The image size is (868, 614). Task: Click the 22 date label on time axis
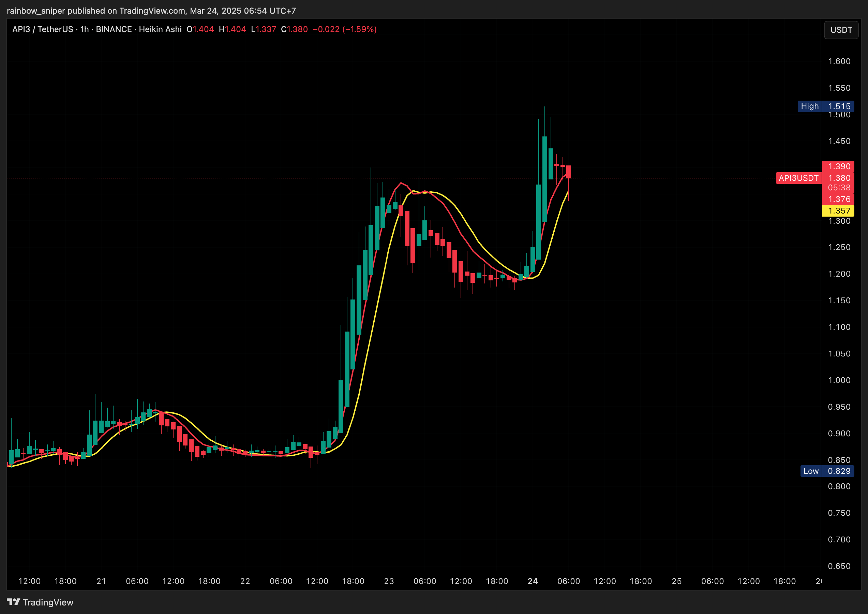245,581
